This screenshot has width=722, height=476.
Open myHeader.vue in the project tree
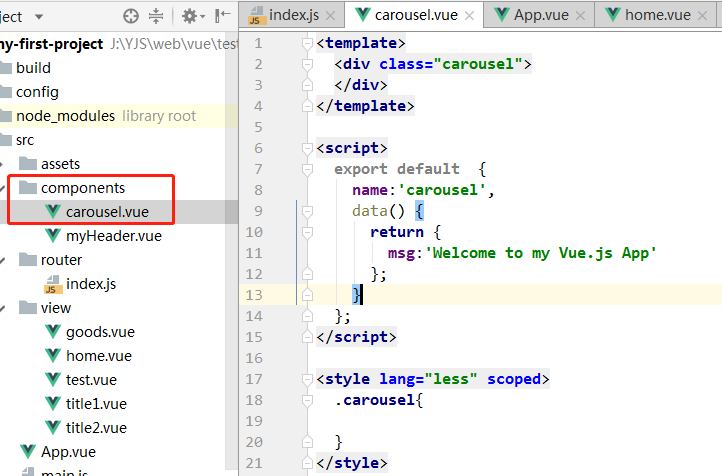point(114,236)
